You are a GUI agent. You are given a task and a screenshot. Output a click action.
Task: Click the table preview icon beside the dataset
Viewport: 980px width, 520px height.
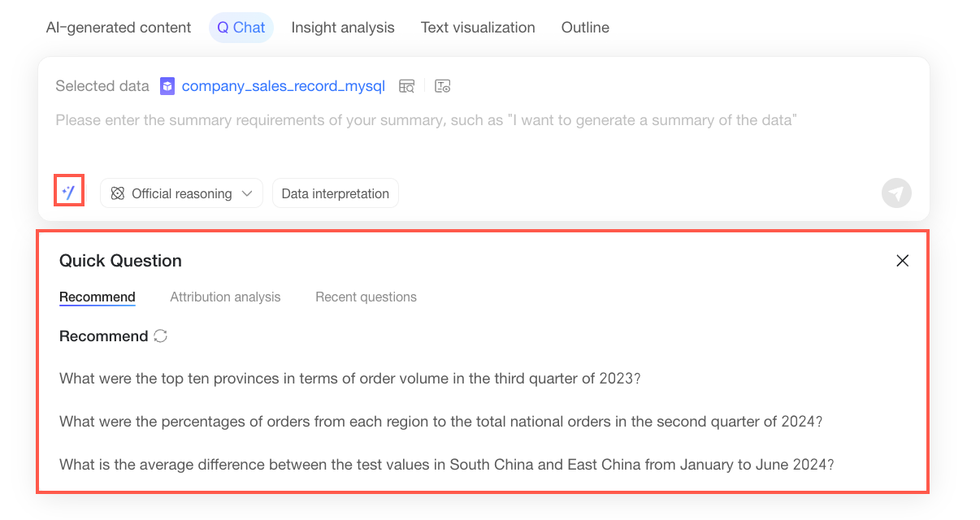coord(407,86)
